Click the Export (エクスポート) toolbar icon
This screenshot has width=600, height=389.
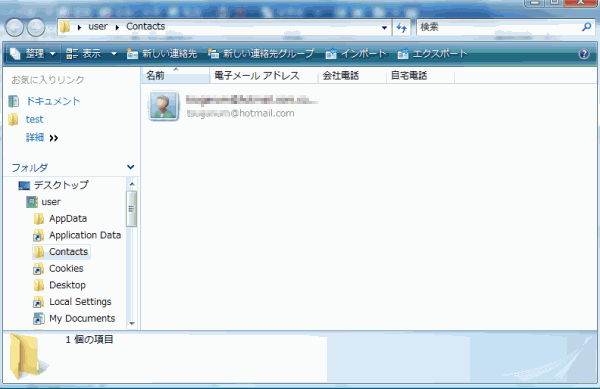pos(403,54)
